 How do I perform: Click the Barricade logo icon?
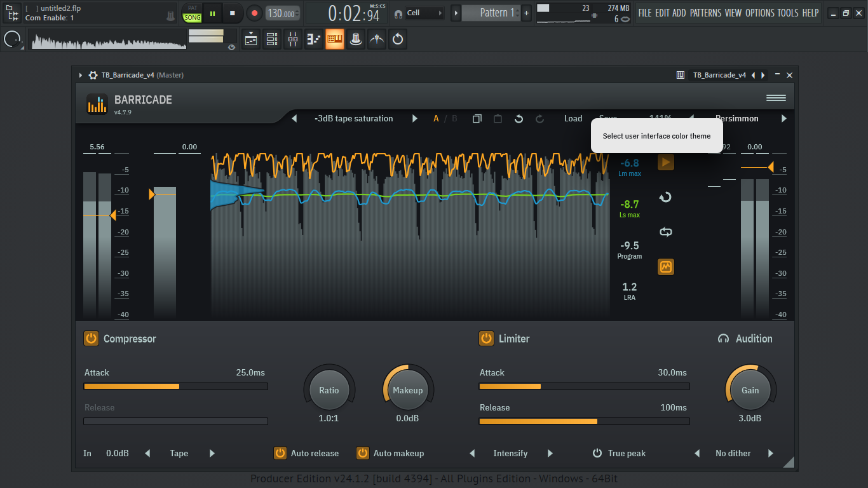(x=97, y=104)
